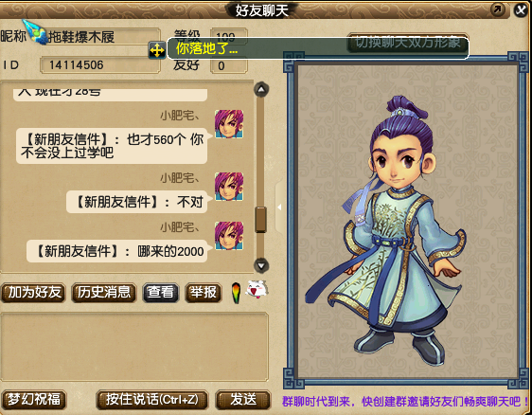Click the chat scrollbar handle
This screenshot has width=532, height=415.
tap(260, 220)
